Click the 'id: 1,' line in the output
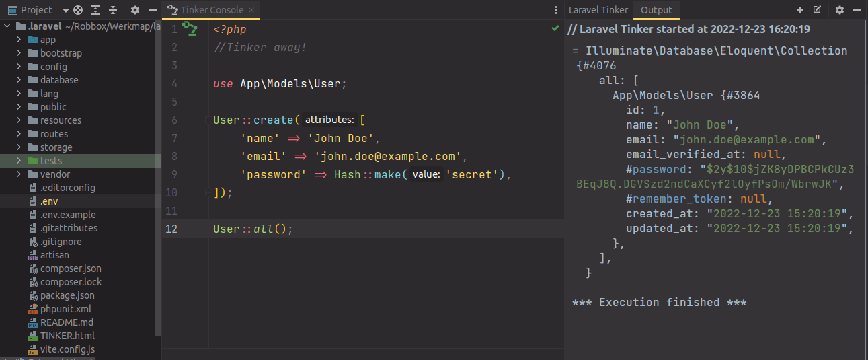 [645, 110]
